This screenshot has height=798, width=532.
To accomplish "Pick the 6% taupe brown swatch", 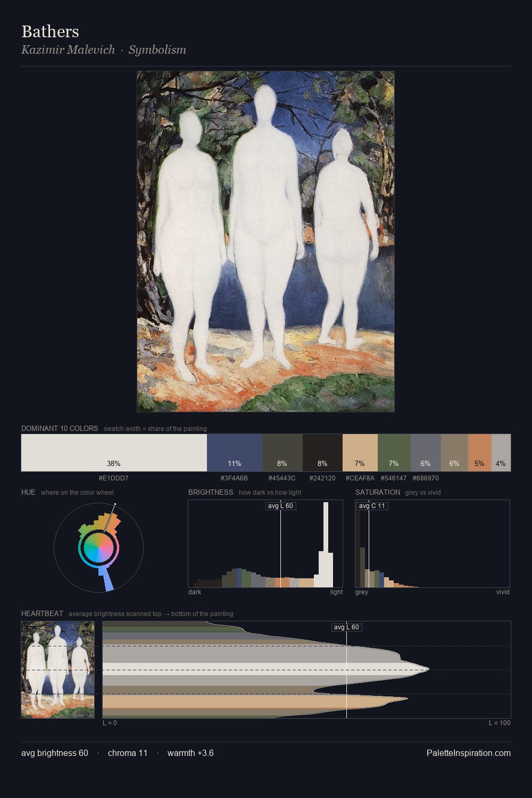I will 454,453.
